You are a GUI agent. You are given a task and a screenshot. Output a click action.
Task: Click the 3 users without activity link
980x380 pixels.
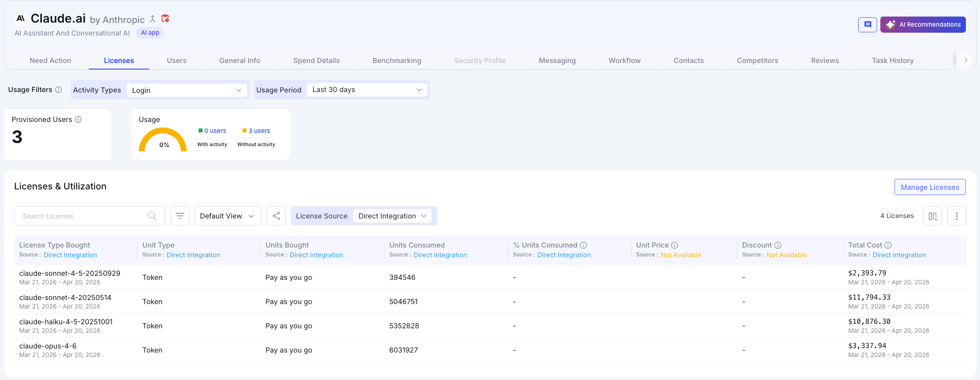pos(259,131)
